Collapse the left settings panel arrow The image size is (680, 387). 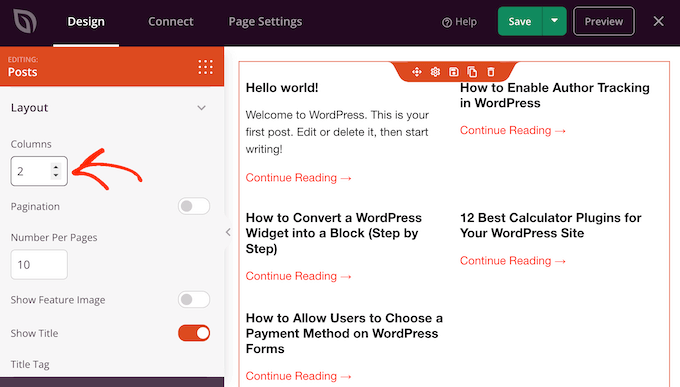click(x=228, y=232)
